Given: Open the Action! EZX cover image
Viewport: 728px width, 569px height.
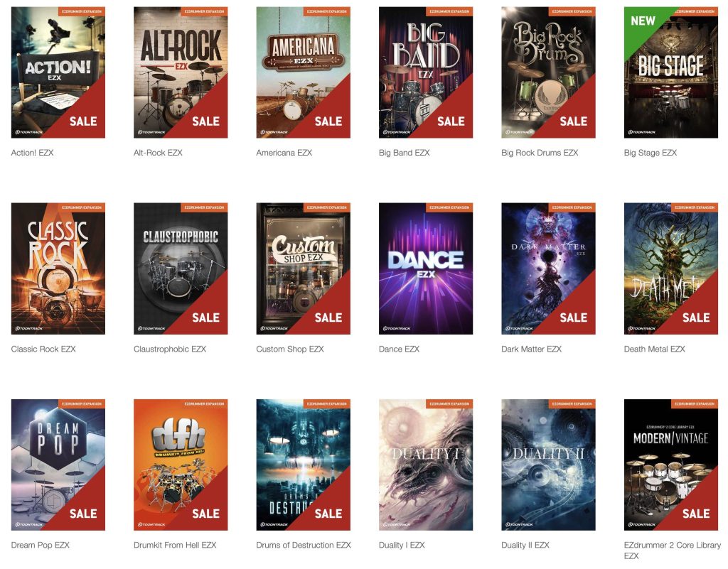Looking at the screenshot, I should [x=58, y=72].
